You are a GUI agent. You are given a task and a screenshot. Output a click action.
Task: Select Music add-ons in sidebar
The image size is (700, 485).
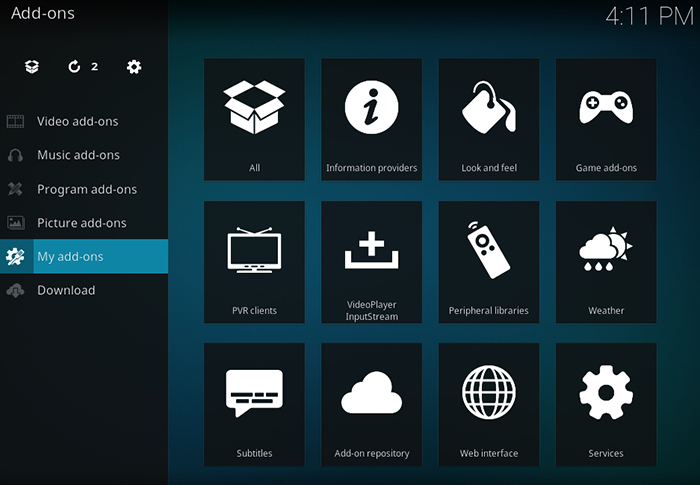click(x=84, y=155)
